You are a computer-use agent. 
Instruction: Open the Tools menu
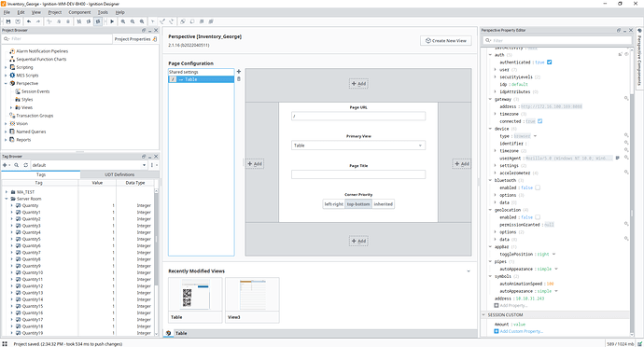coord(103,12)
